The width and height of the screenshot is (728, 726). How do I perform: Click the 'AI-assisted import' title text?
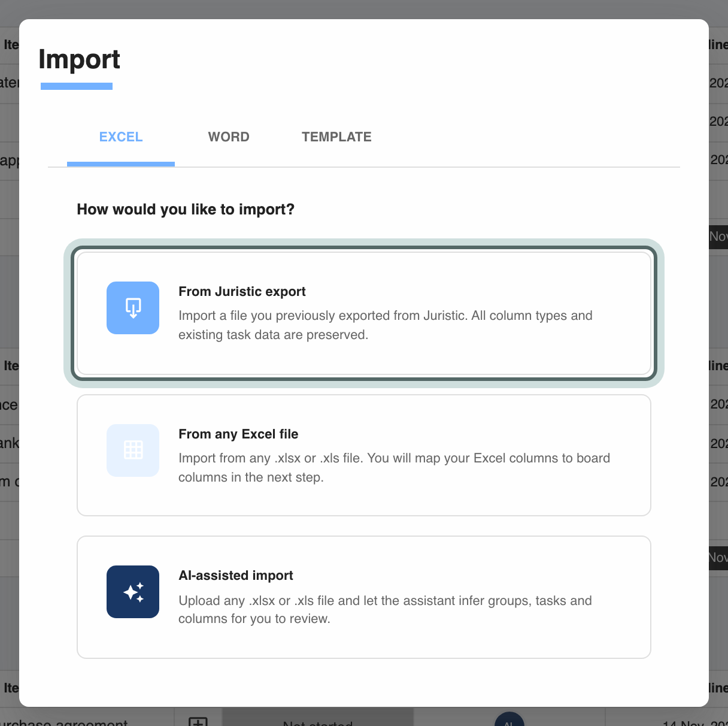[236, 576]
